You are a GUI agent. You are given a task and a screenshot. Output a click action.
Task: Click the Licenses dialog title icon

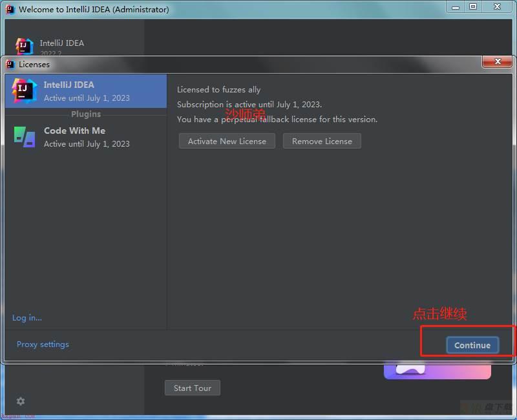click(x=10, y=64)
